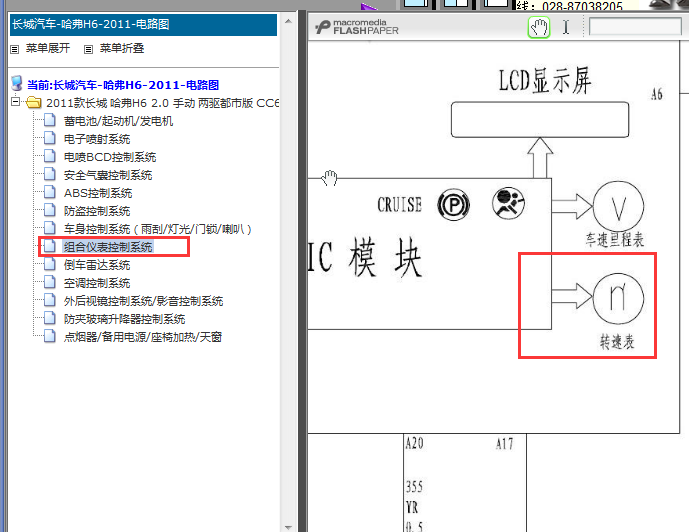Image resolution: width=689 pixels, height=532 pixels.
Task: Open 防盗控制系统 diagram
Action: (97, 211)
